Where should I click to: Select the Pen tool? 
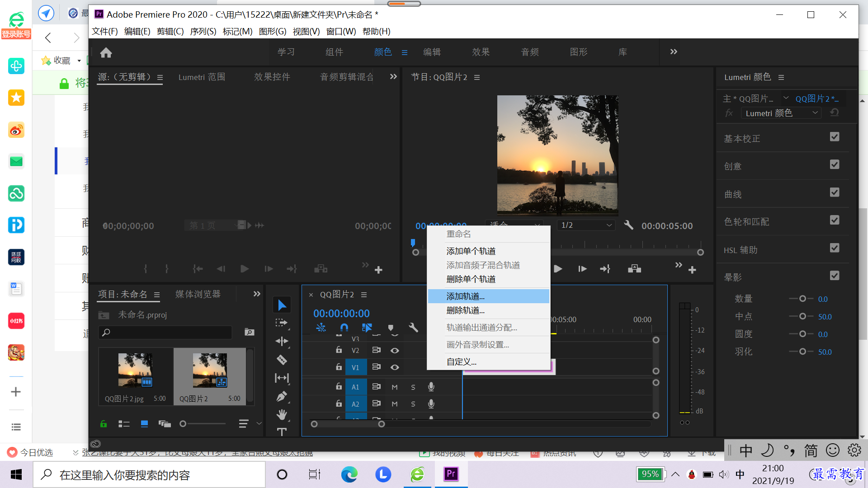[282, 396]
